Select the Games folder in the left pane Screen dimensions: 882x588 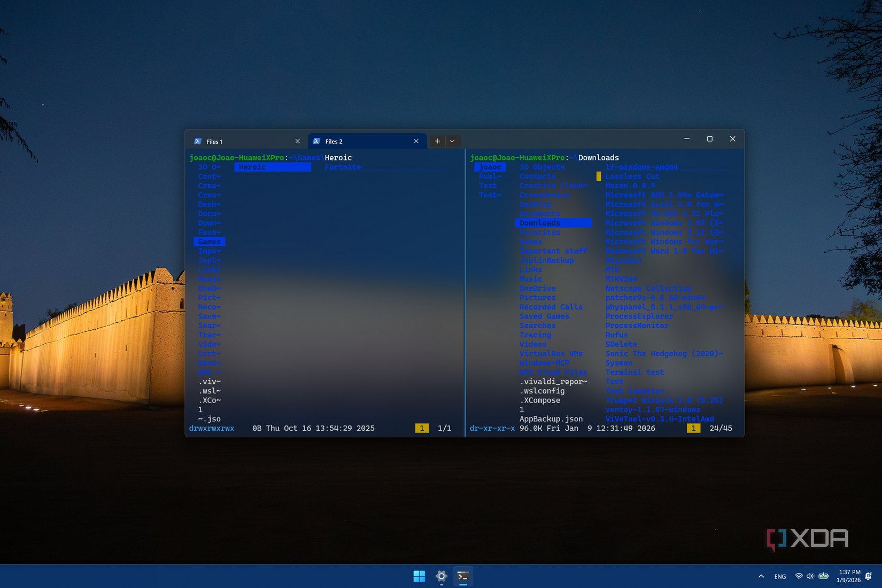click(209, 242)
